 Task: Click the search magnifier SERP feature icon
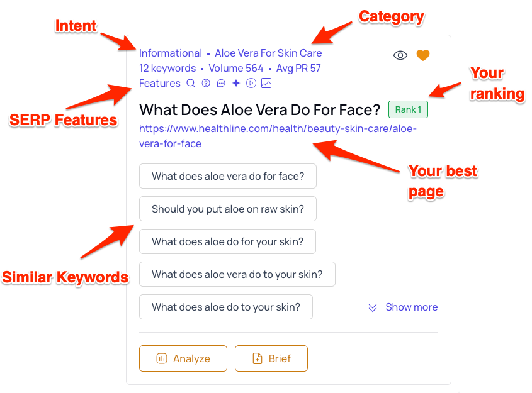pos(191,84)
